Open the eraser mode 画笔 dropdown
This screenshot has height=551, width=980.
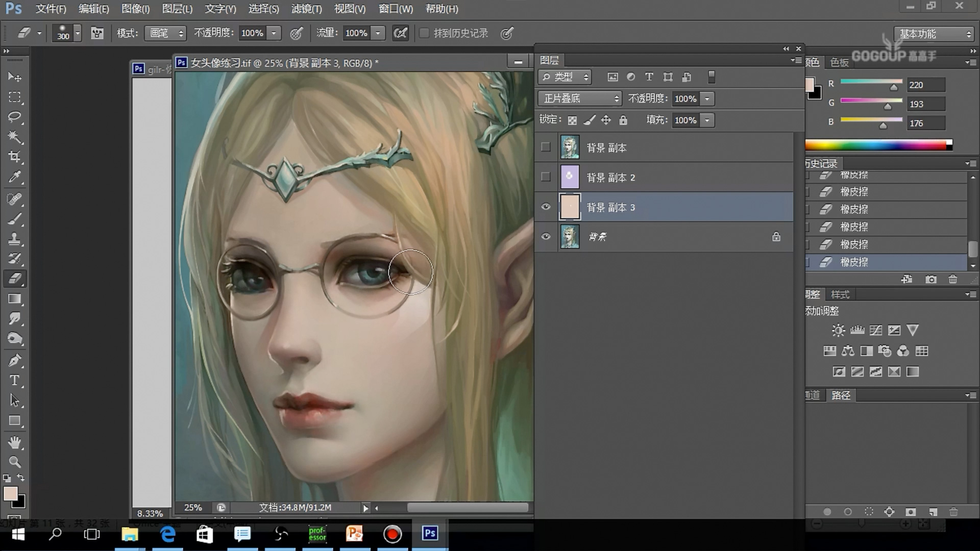(x=165, y=33)
